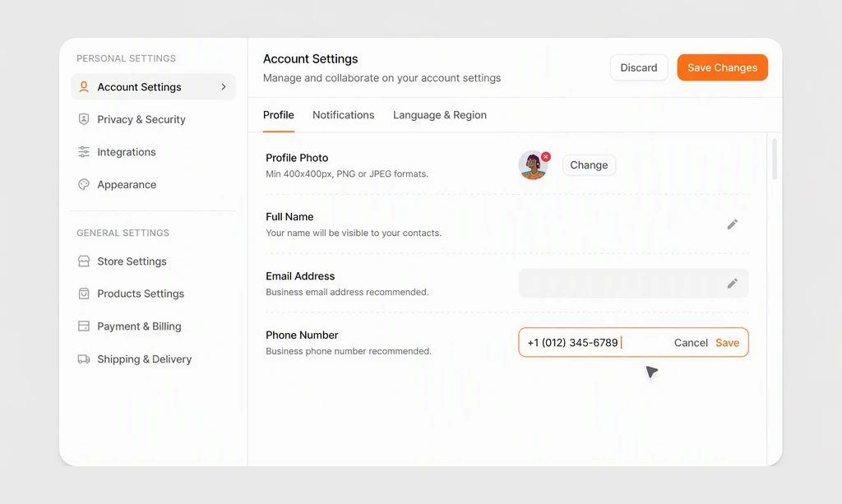Edit Full Name with the pencil icon
The image size is (842, 504).
click(733, 224)
